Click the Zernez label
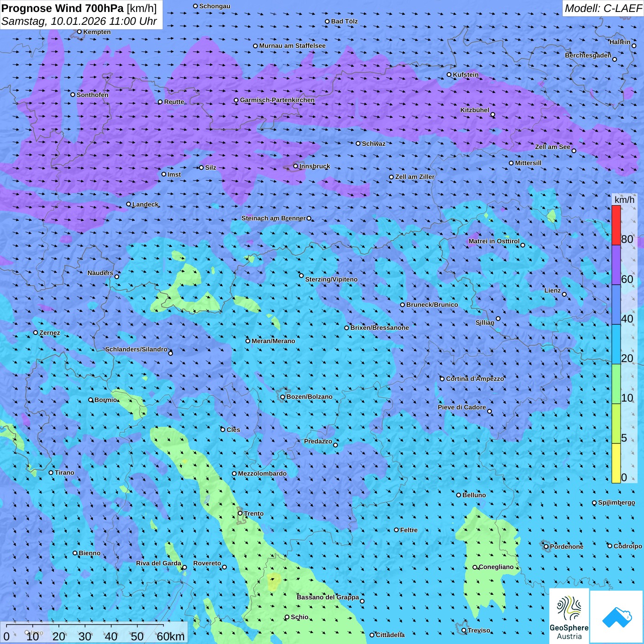This screenshot has height=644, width=644. point(50,333)
